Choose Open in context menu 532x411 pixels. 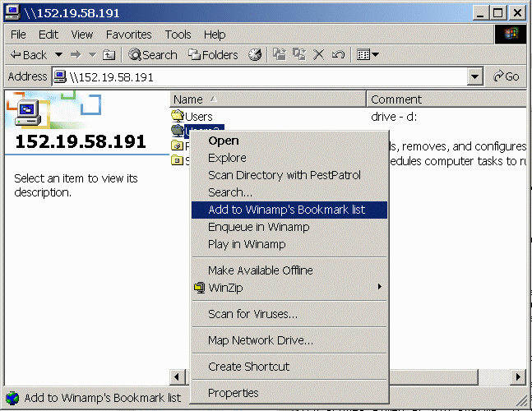point(289,141)
